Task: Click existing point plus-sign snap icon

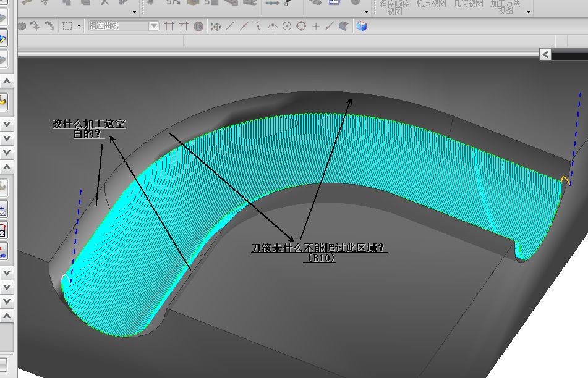Action: (x=316, y=26)
